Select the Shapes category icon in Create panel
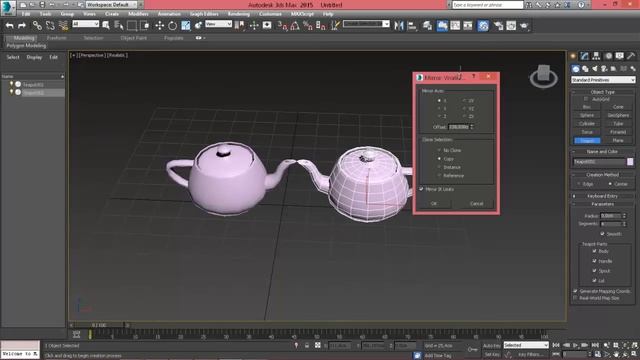The width and height of the screenshot is (640, 360). point(585,69)
